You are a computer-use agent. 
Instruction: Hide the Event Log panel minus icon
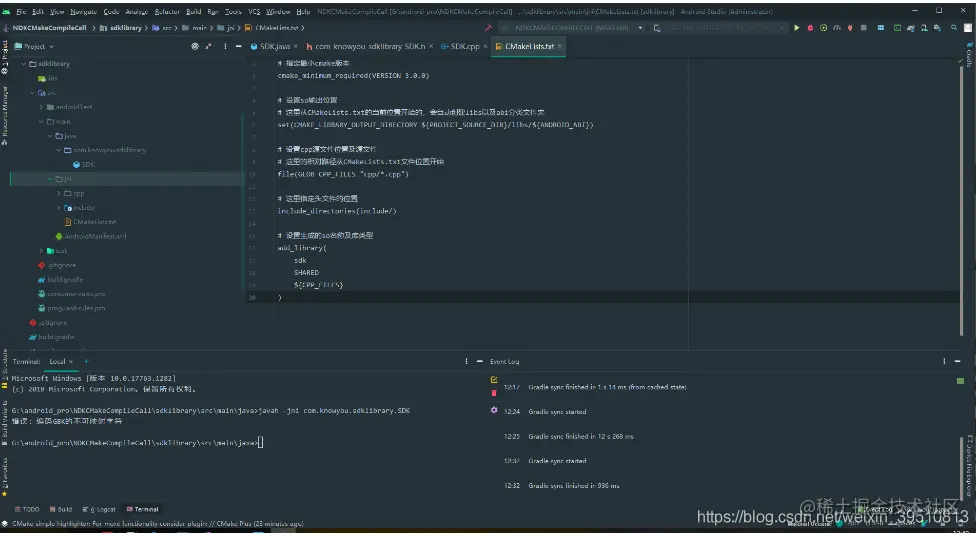click(x=957, y=361)
